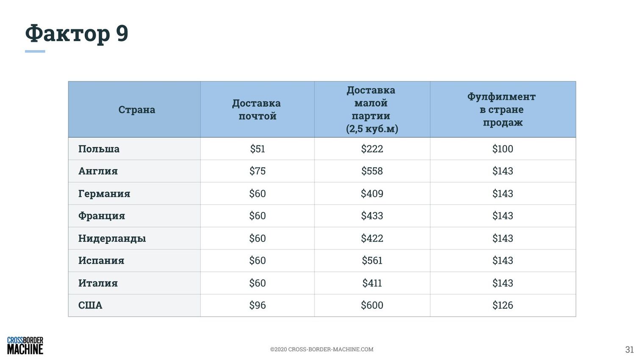Click the $600 cell for США
This screenshot has width=644, height=362.
tap(372, 305)
